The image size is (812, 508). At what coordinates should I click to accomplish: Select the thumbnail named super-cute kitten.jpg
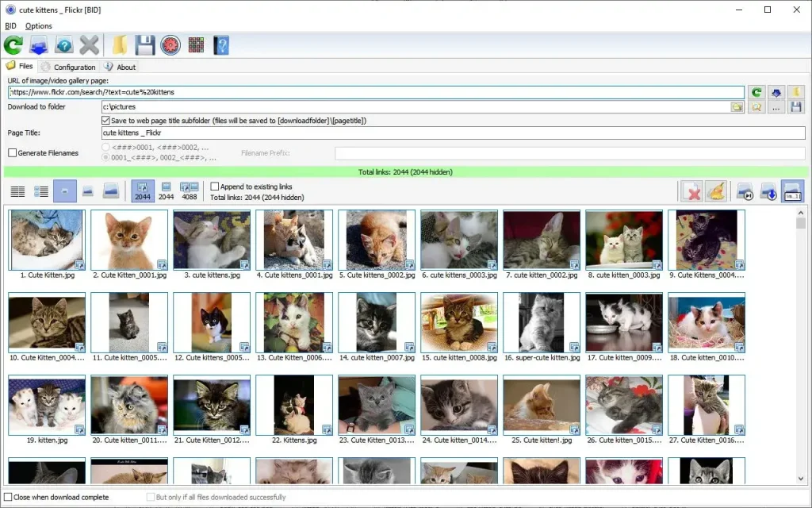[x=541, y=321]
